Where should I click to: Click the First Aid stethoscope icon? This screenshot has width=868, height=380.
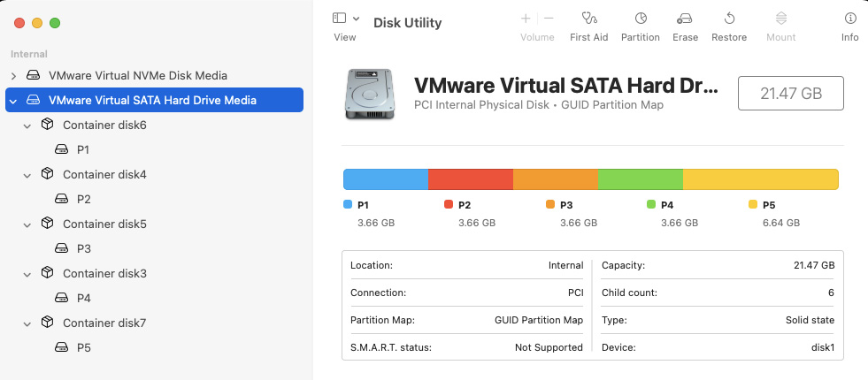[588, 19]
